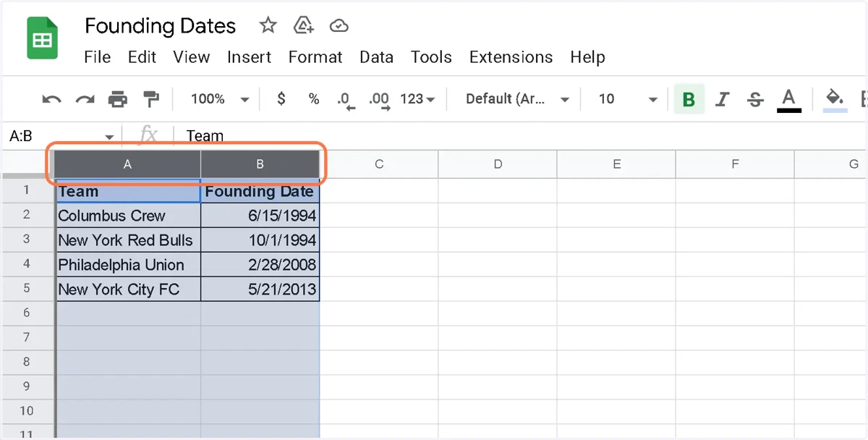
Task: Click the formula bar containing Team
Action: (521, 135)
